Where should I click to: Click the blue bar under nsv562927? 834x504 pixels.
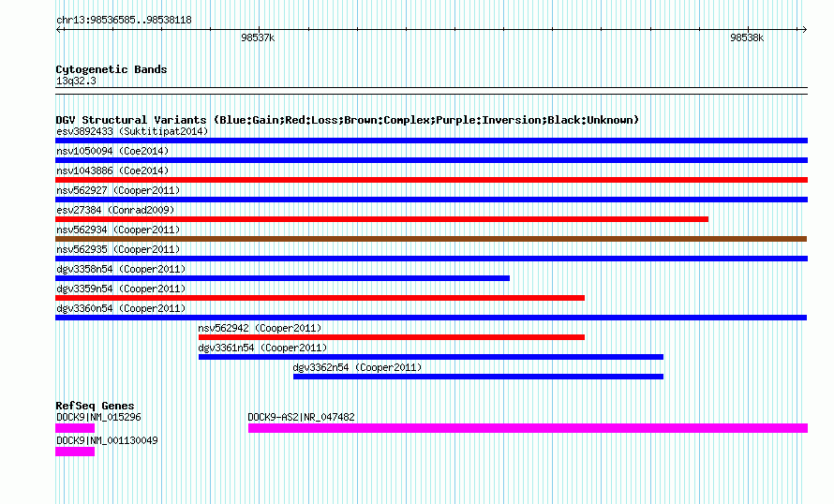coord(431,200)
